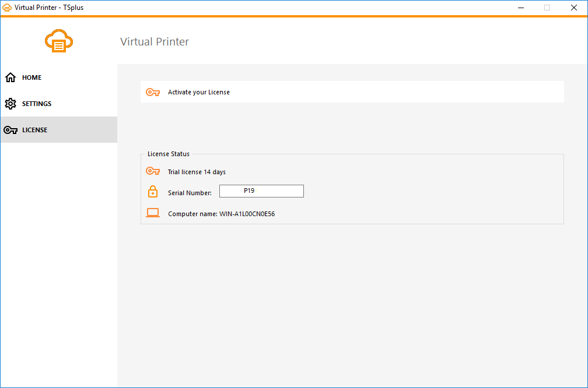Click Activate your License

[x=198, y=91]
